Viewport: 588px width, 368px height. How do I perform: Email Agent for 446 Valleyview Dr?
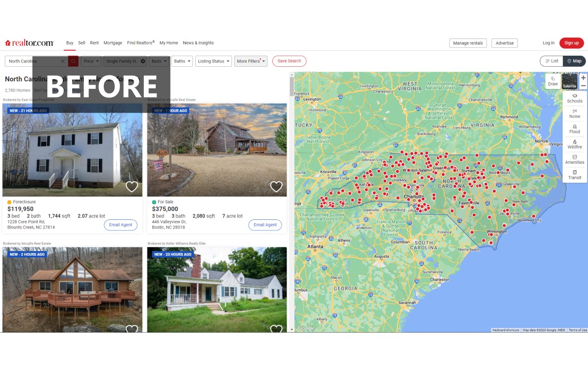[265, 225]
